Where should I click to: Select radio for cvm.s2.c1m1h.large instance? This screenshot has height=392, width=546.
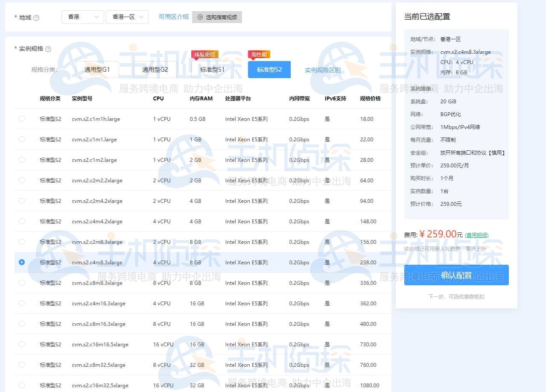point(22,119)
